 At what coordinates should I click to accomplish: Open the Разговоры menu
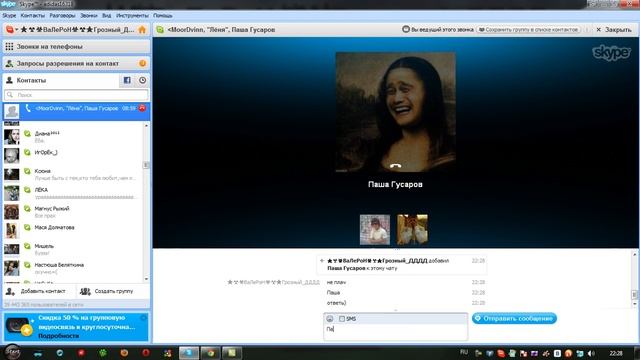pos(62,16)
